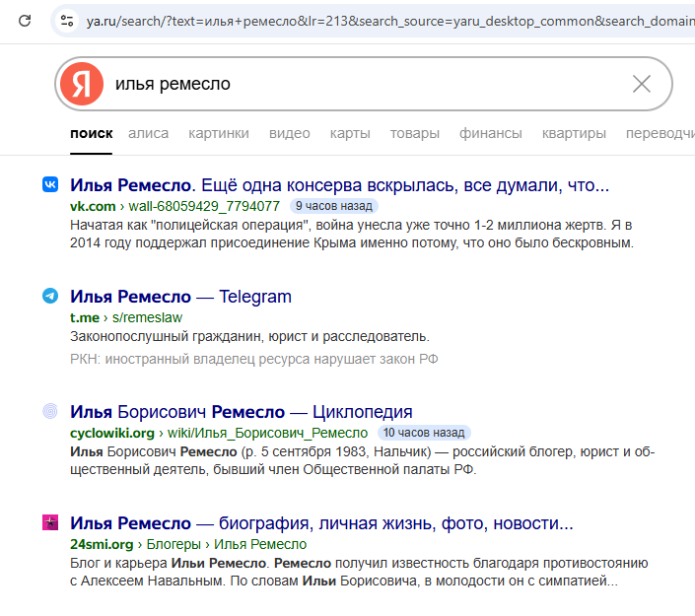Switch to the алиса tab
695x616 pixels.
coord(148,133)
